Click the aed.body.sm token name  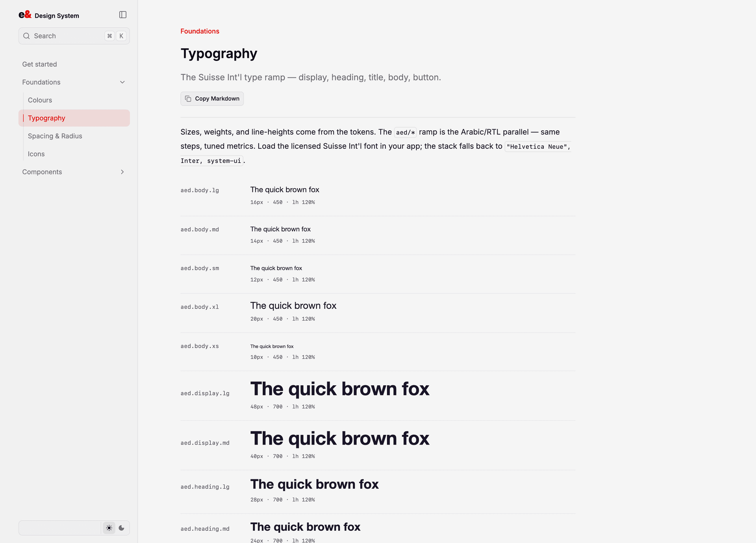click(x=200, y=268)
